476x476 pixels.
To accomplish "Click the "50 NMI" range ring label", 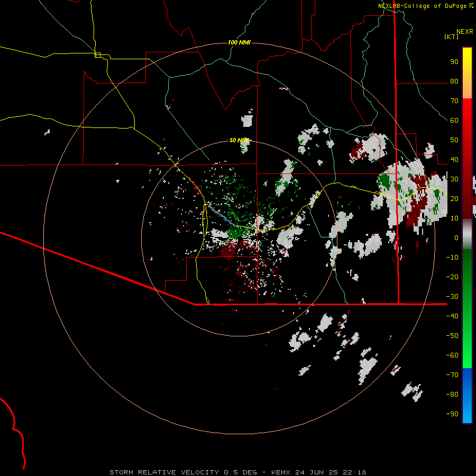I will 239,140.
